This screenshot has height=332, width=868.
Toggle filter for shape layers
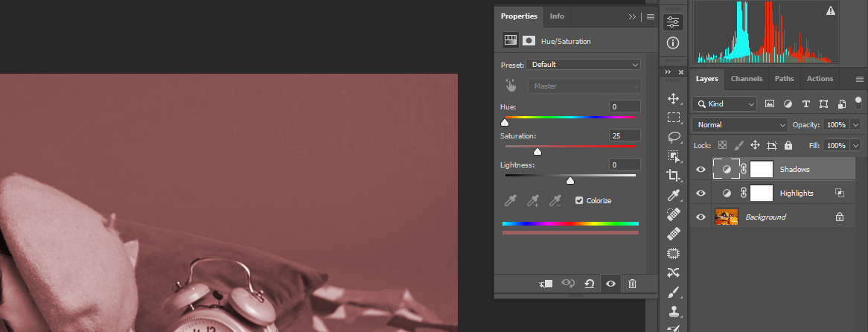[x=824, y=103]
